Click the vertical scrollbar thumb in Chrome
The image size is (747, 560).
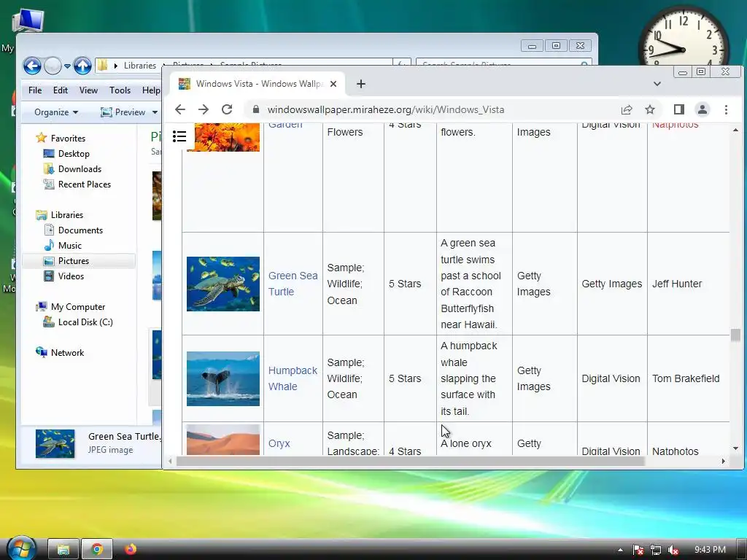pyautogui.click(x=735, y=335)
